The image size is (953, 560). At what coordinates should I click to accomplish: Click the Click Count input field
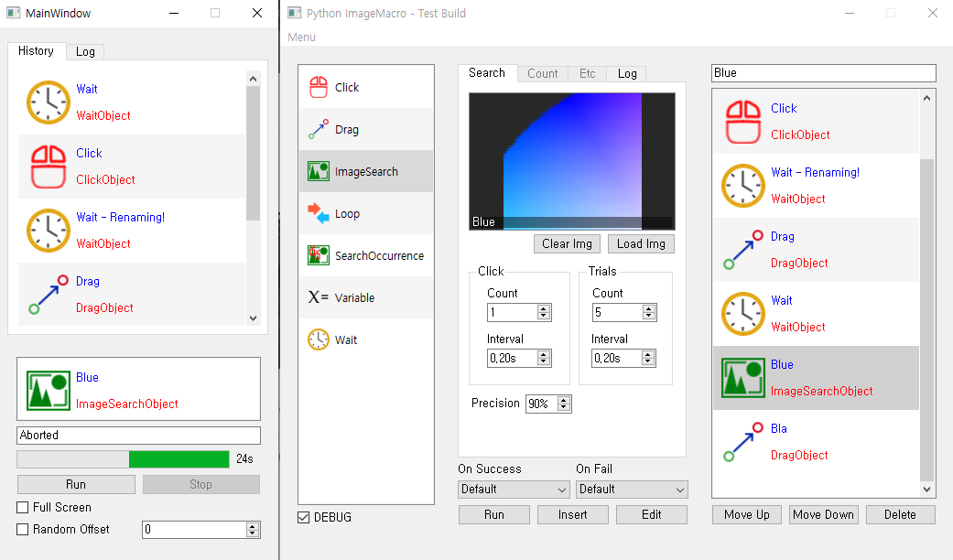[x=513, y=312]
